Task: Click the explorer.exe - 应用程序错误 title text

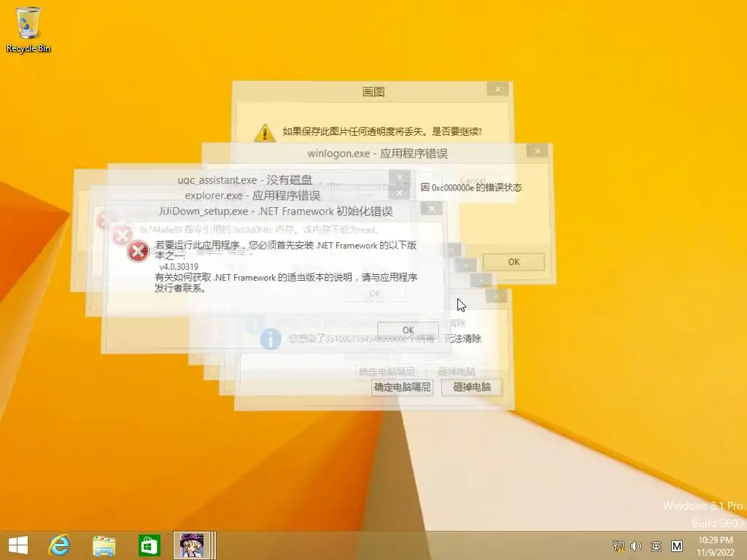Action: 252,195
